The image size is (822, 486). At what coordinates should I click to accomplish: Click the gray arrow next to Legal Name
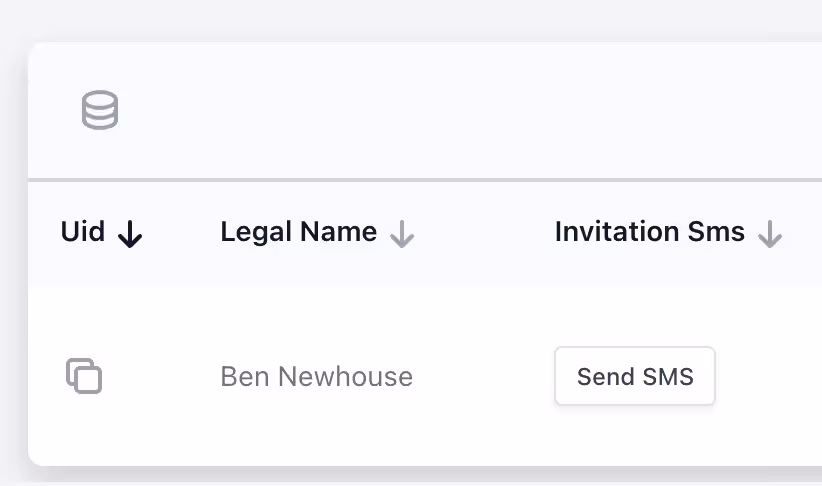click(x=402, y=234)
